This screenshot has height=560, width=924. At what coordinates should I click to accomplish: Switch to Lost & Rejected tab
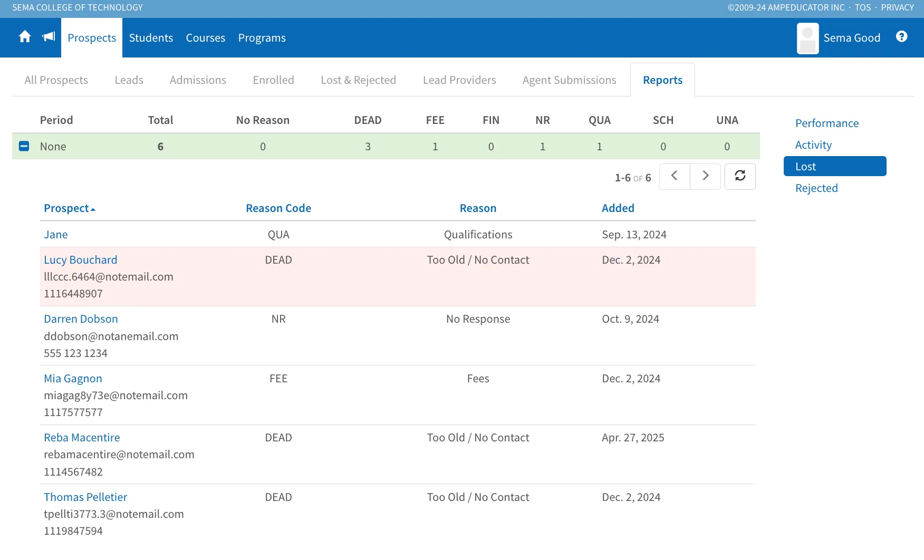359,80
